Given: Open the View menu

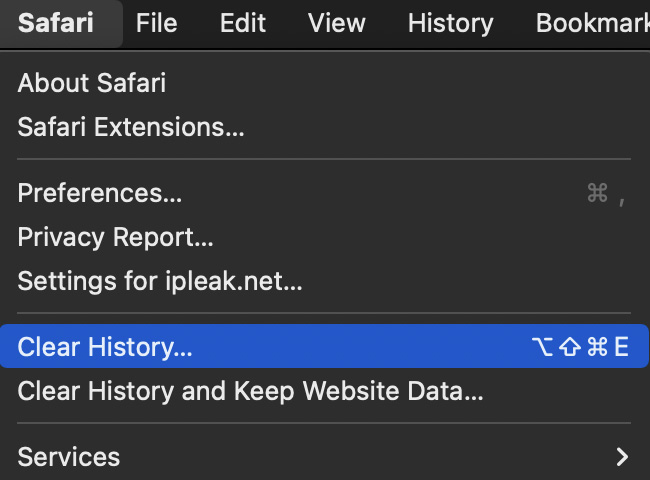Looking at the screenshot, I should [x=336, y=23].
